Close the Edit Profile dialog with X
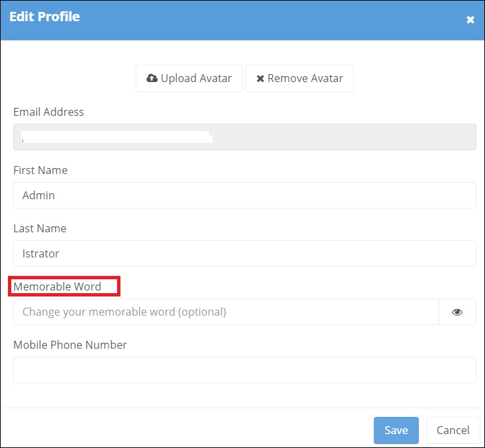This screenshot has width=485, height=448. [470, 20]
